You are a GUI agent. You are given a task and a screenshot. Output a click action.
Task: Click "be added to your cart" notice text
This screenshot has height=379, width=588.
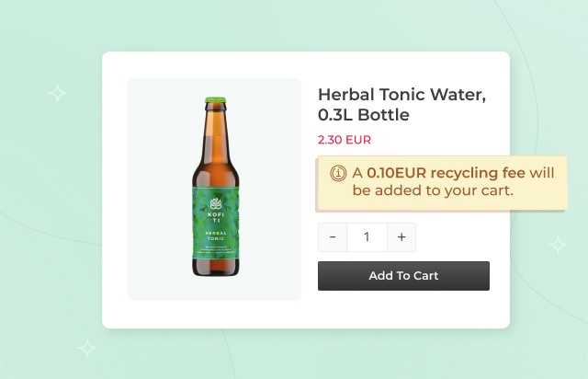(x=432, y=191)
